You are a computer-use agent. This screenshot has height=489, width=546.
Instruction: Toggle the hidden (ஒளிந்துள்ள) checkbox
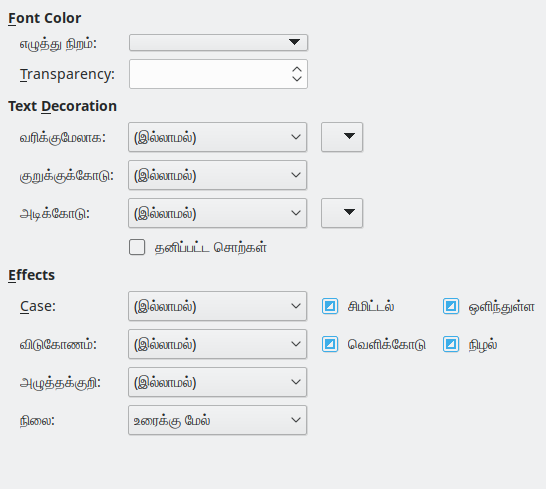[451, 306]
